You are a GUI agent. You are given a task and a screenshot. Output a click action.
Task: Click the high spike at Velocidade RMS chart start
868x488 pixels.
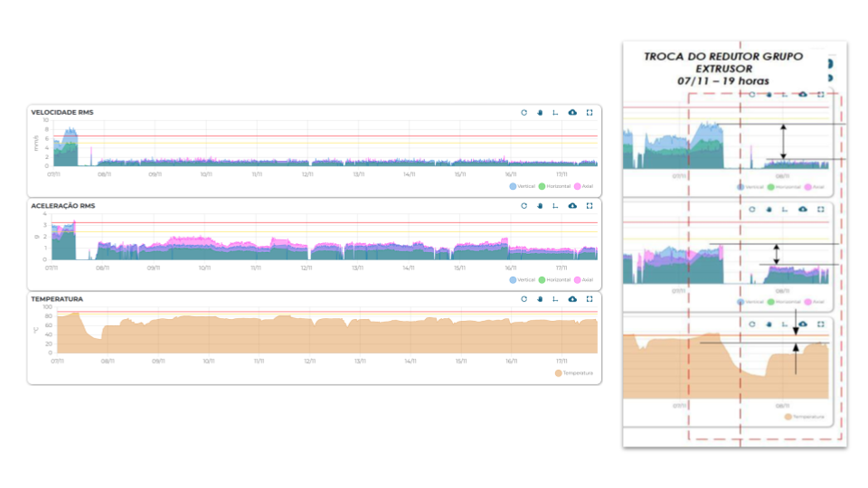71,145
